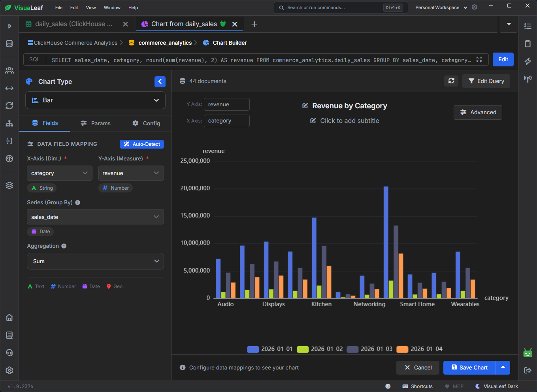Open the Help menu
Viewport: 537px width, 392px height.
point(133,8)
